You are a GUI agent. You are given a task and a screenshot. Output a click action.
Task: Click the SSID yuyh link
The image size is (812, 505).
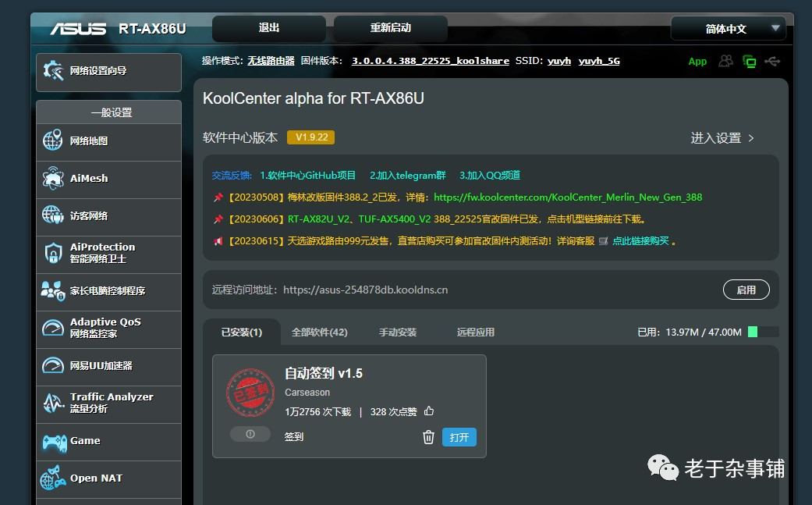[559, 61]
